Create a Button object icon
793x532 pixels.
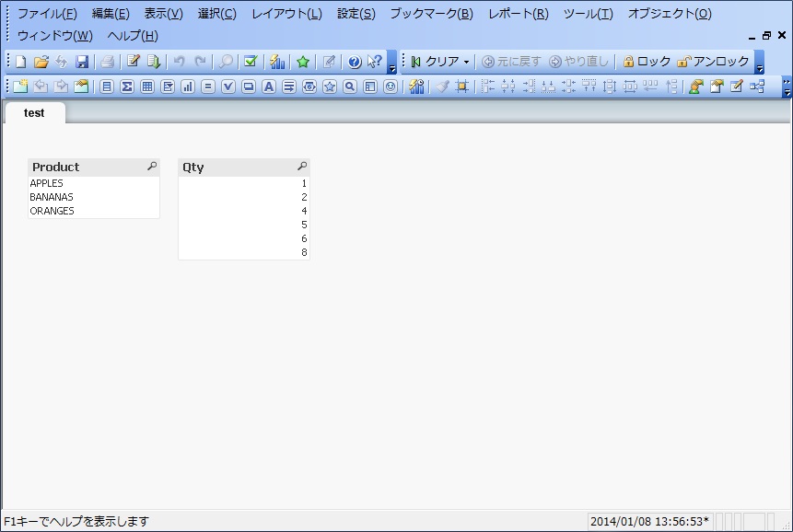pos(249,87)
